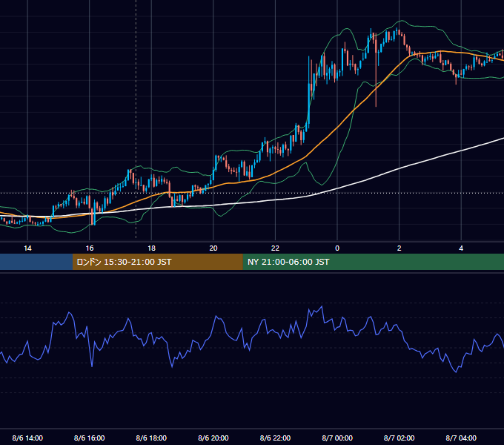Click the 0 hour axis label
Screen dimensions: 504x445
tap(337, 248)
